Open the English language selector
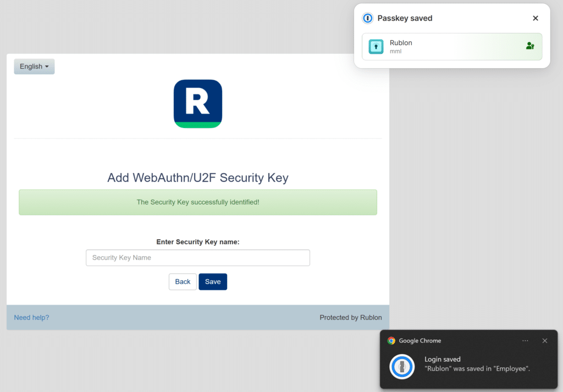This screenshot has height=392, width=563. point(34,66)
